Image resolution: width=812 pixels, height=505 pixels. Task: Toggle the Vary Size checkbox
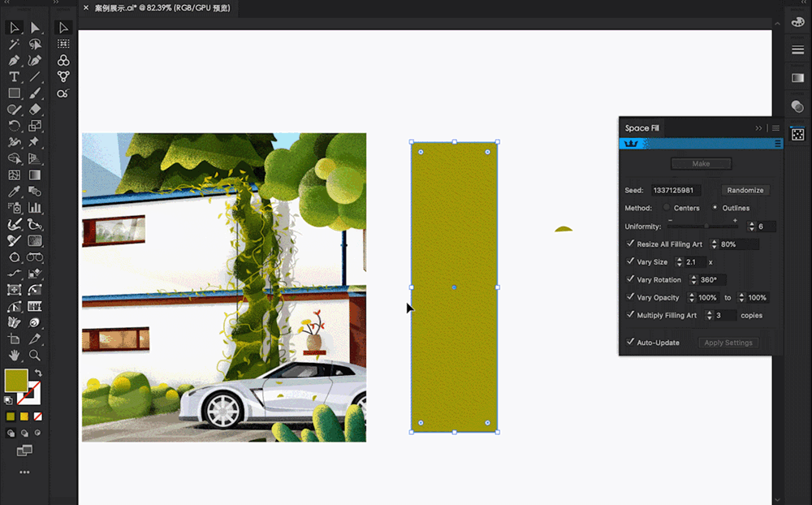coord(630,261)
